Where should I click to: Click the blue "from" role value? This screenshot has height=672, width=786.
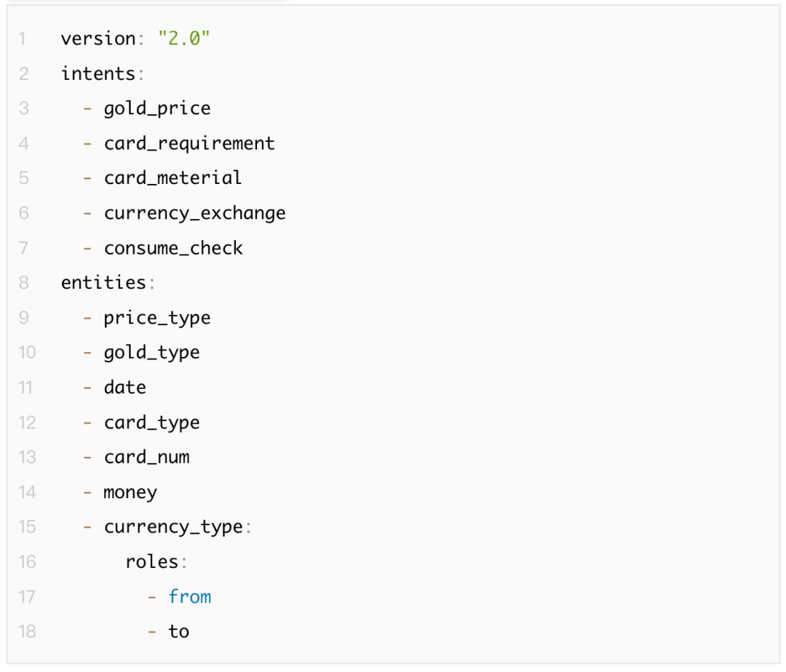click(x=190, y=597)
